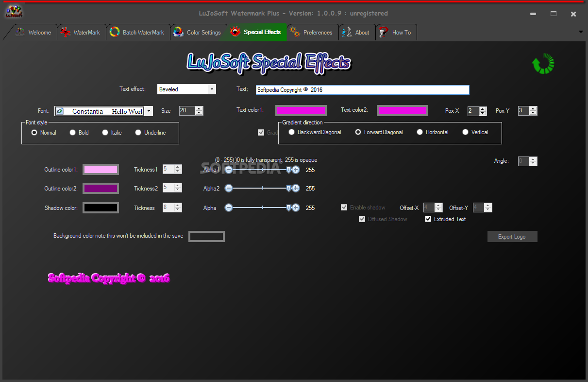Click the Alpha2 plus icon
Viewport: 588px width, 382px height.
[x=296, y=188]
